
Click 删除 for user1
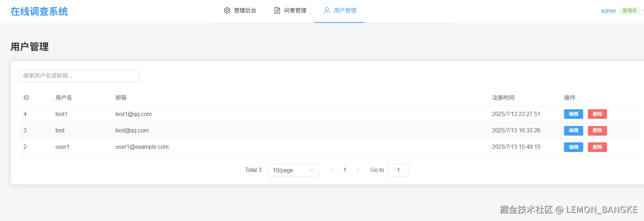pos(597,147)
